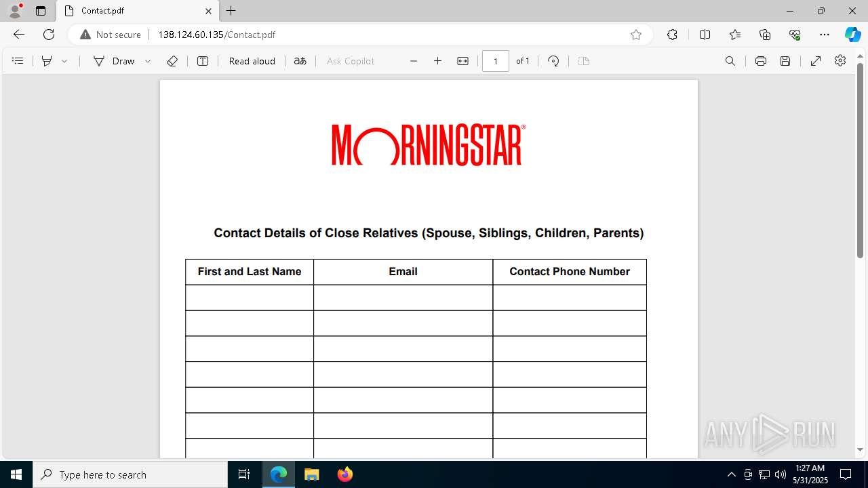Add this page to favorites star

tap(636, 35)
